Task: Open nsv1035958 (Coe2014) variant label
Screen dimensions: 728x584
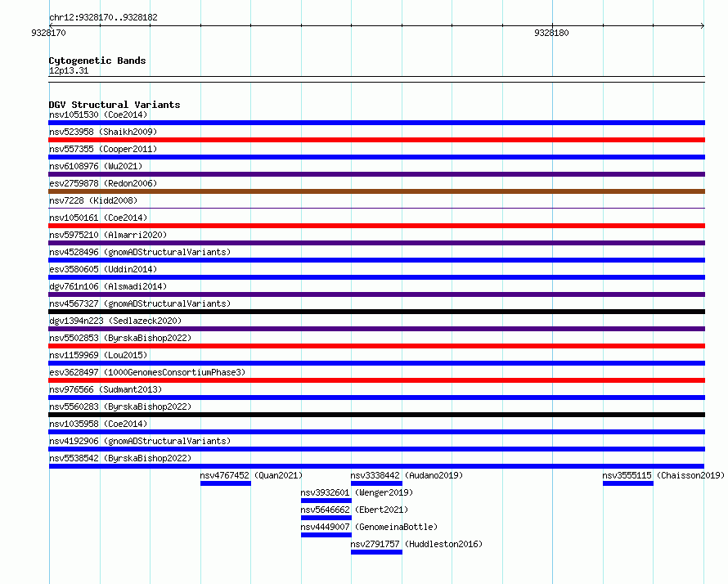Action: (x=98, y=424)
